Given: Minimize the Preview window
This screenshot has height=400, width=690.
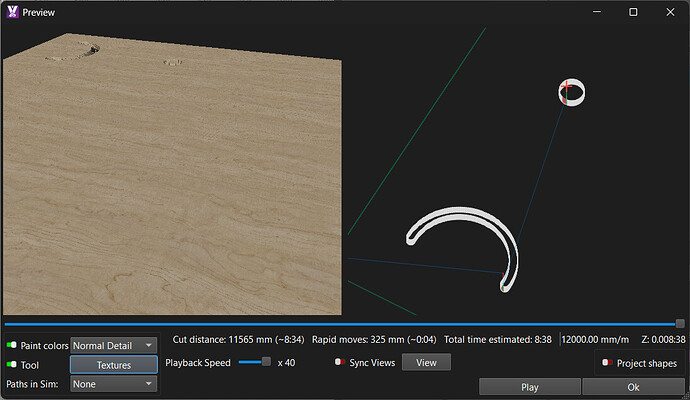Looking at the screenshot, I should (597, 12).
